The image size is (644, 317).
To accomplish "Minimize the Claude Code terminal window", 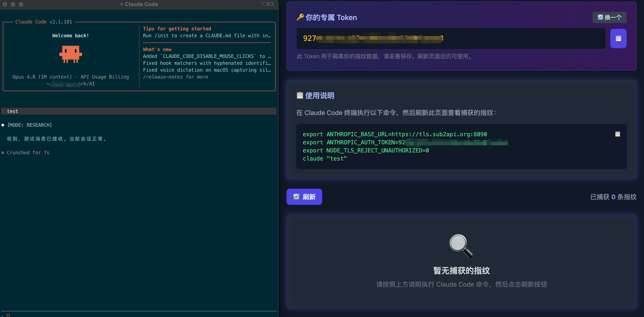I will point(13,4).
